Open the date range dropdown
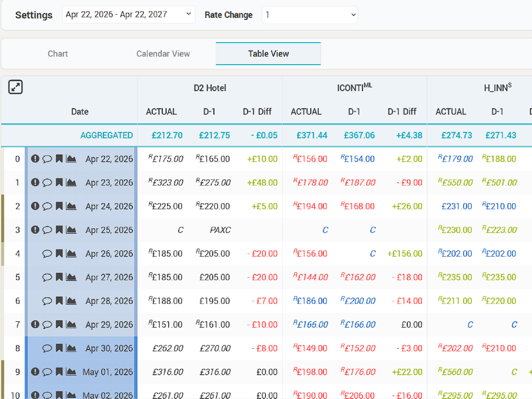This screenshot has height=399, width=532. tap(129, 15)
